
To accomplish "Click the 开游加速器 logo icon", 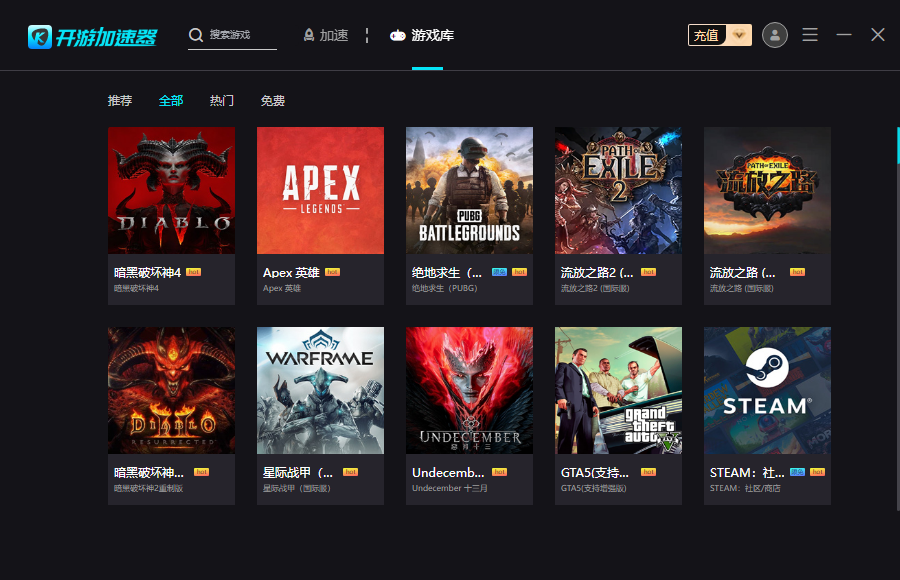I will point(40,37).
